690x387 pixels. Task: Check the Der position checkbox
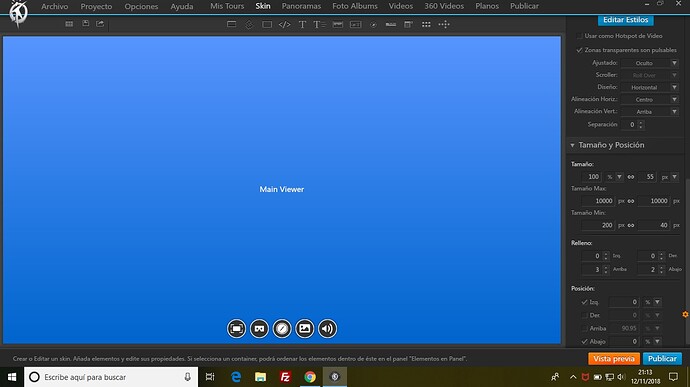click(x=584, y=315)
